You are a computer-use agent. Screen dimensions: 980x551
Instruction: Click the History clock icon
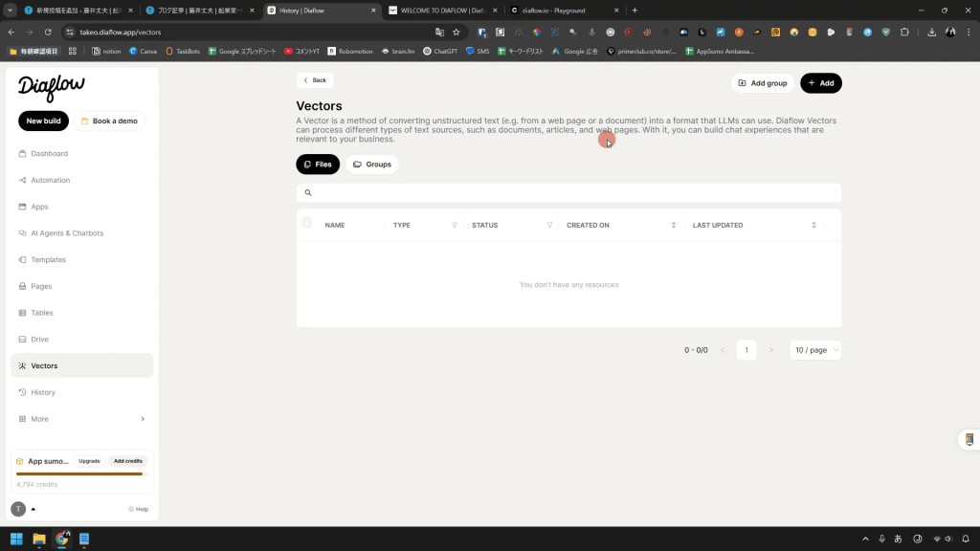[23, 392]
